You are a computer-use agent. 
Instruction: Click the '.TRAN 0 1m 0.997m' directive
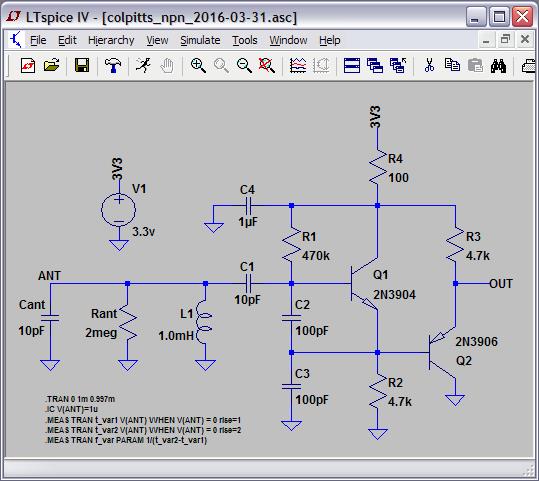click(x=80, y=399)
